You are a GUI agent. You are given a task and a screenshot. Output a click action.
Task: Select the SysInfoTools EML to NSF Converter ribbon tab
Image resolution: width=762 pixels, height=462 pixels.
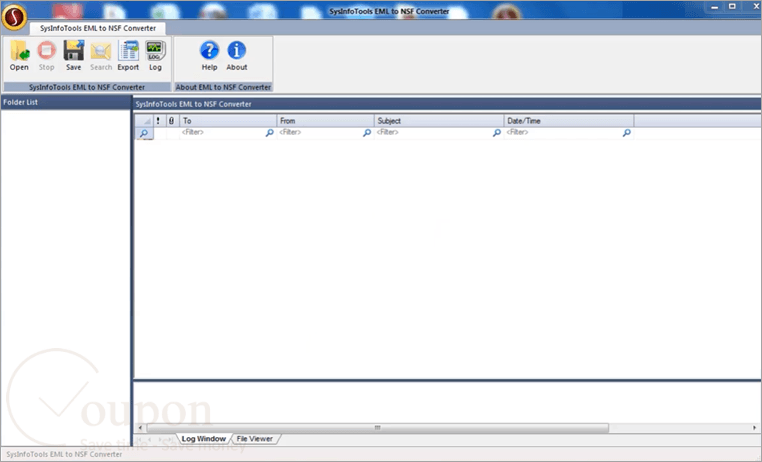[x=98, y=28]
